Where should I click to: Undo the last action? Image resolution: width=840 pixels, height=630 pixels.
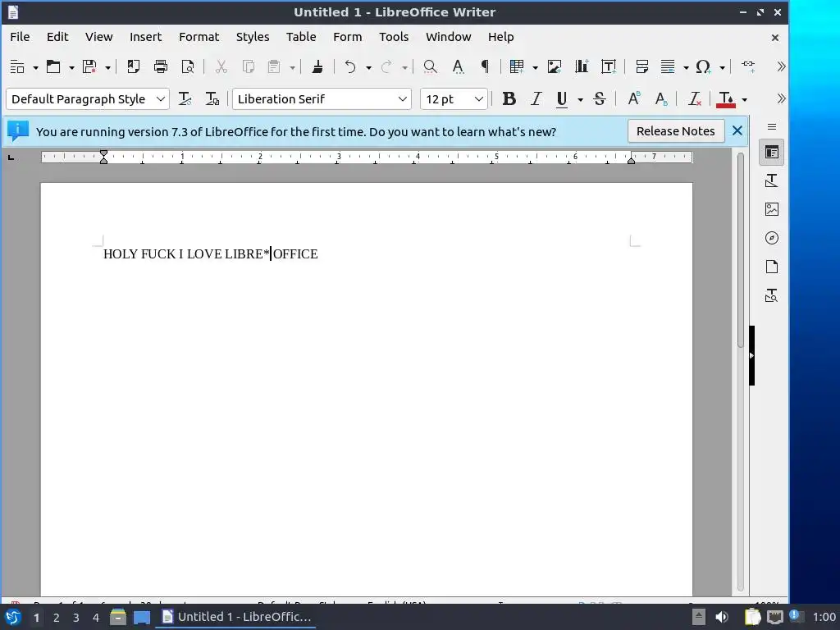tap(350, 66)
